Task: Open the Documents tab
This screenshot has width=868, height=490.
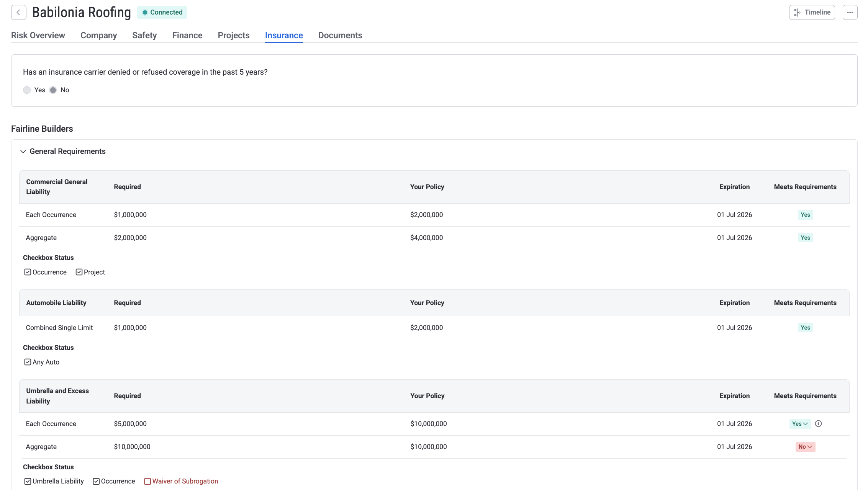Action: [340, 35]
